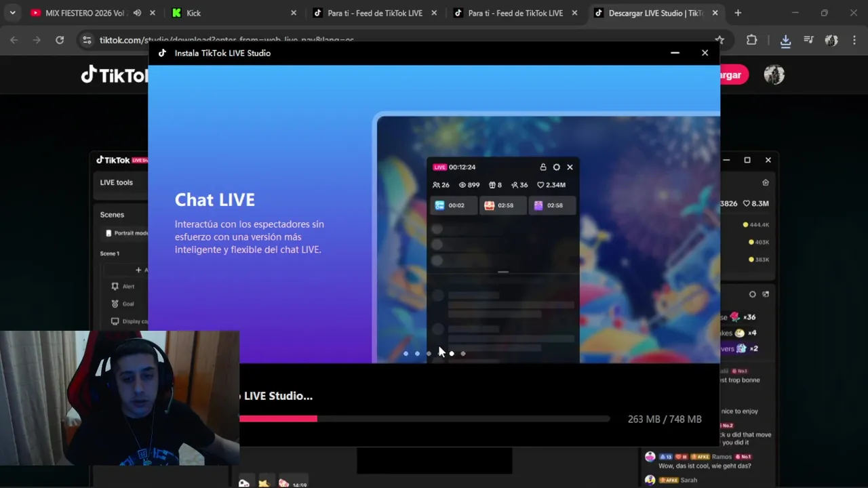Image resolution: width=868 pixels, height=488 pixels.
Task: Close the Instala TikTok LIVE Studio installer
Action: click(x=705, y=53)
